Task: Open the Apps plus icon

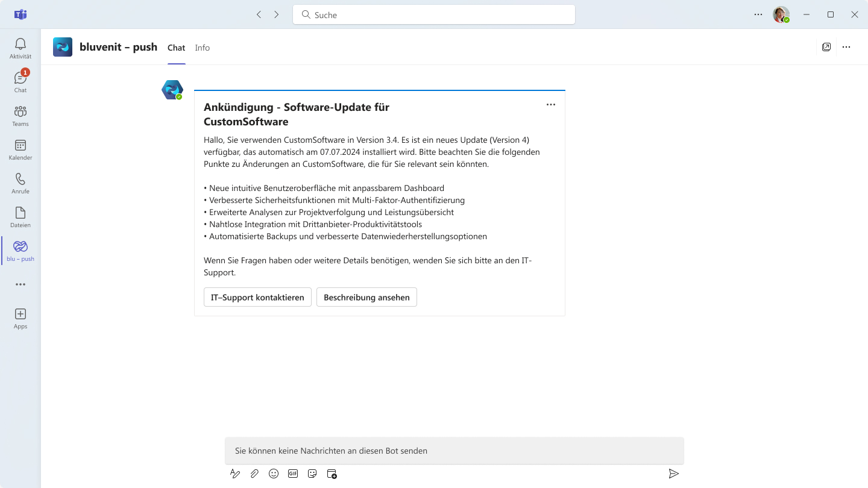Action: tap(20, 314)
